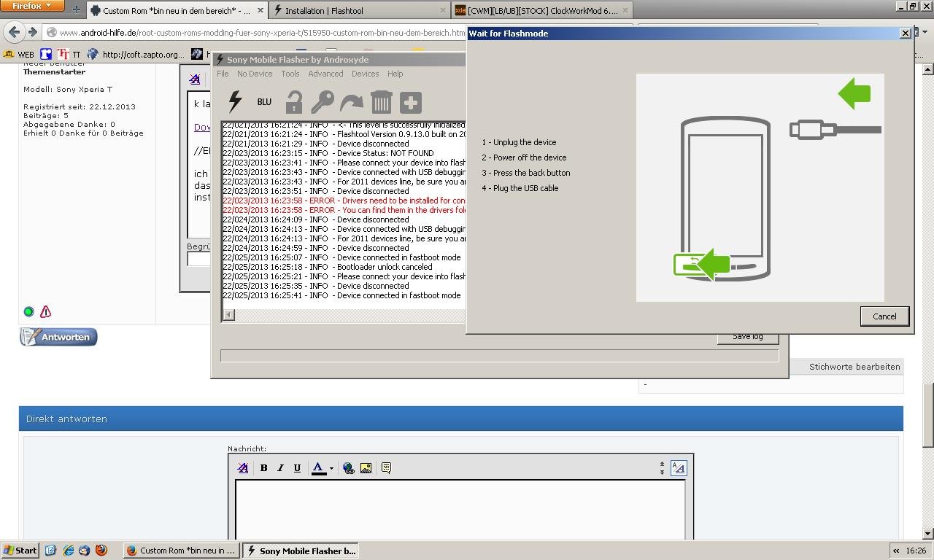Toggle italic formatting in reply editor

click(280, 468)
